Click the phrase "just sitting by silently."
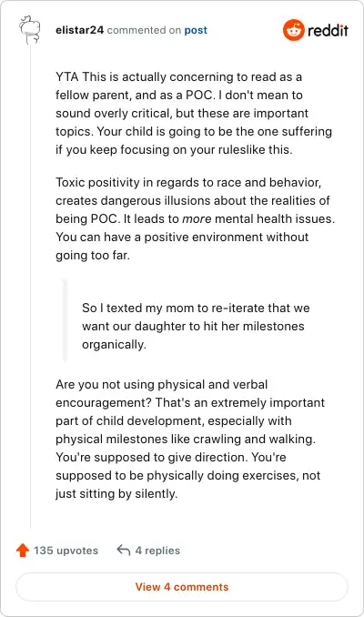 [x=116, y=494]
